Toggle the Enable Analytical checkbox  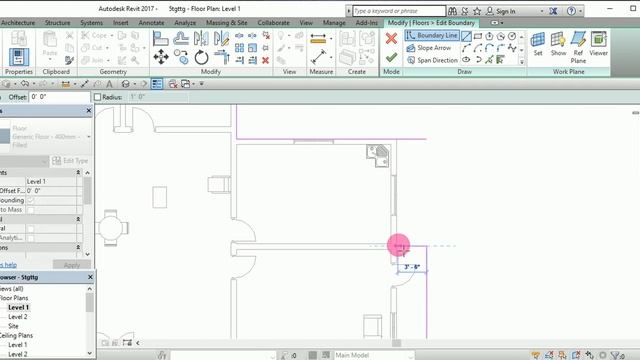coord(31,238)
